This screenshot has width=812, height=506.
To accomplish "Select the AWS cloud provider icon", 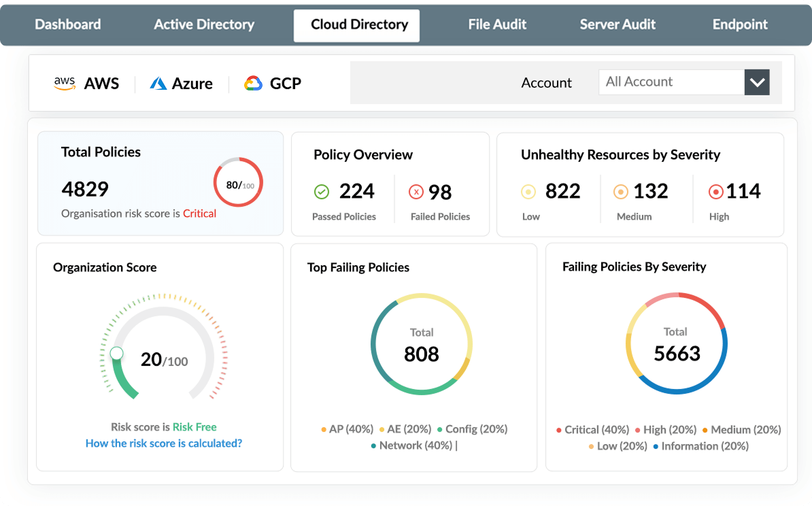I will pyautogui.click(x=64, y=83).
